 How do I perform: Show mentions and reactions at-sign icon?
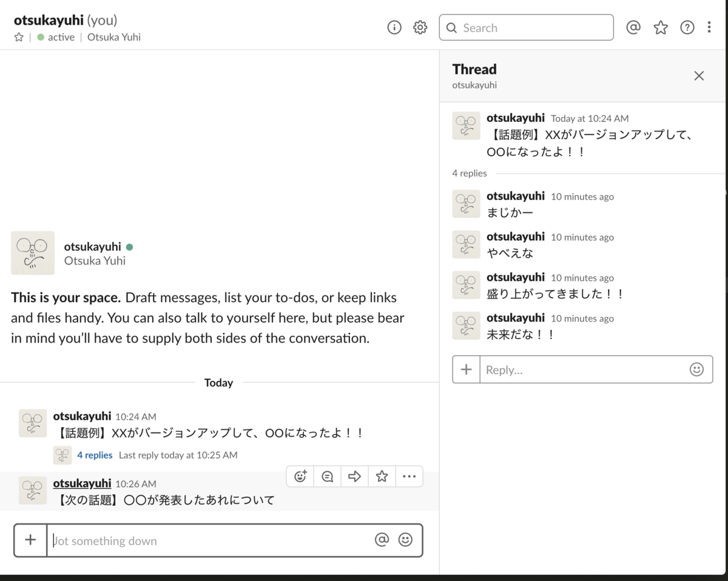click(633, 27)
